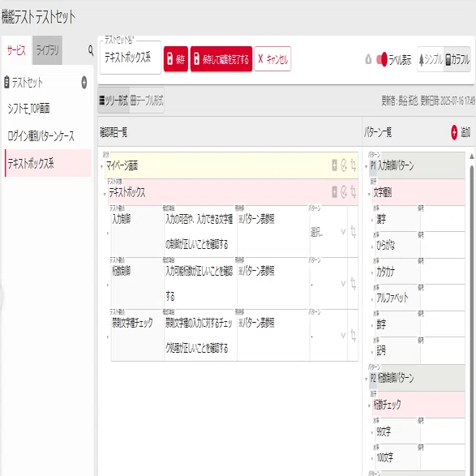Click the テストセット名 input field

pos(131,58)
